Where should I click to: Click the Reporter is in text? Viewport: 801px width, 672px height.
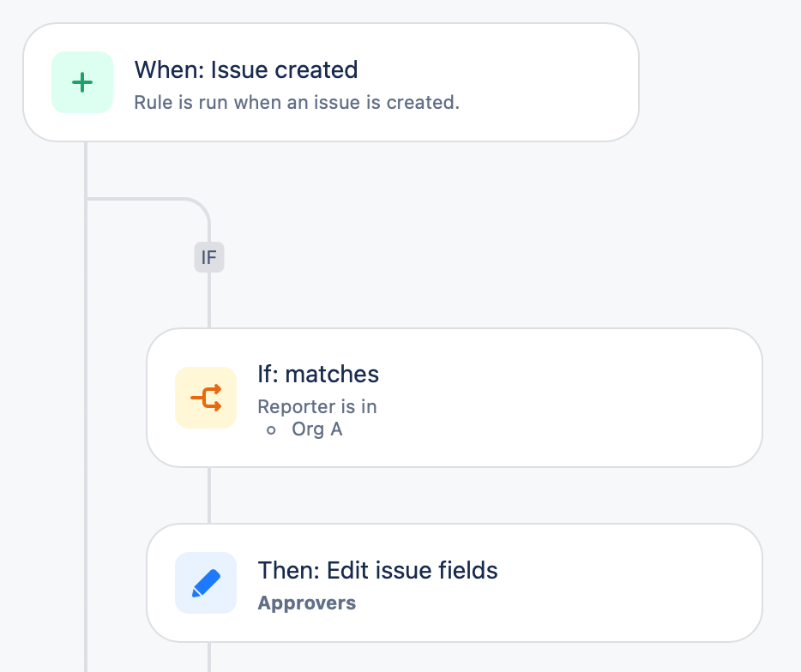tap(317, 406)
